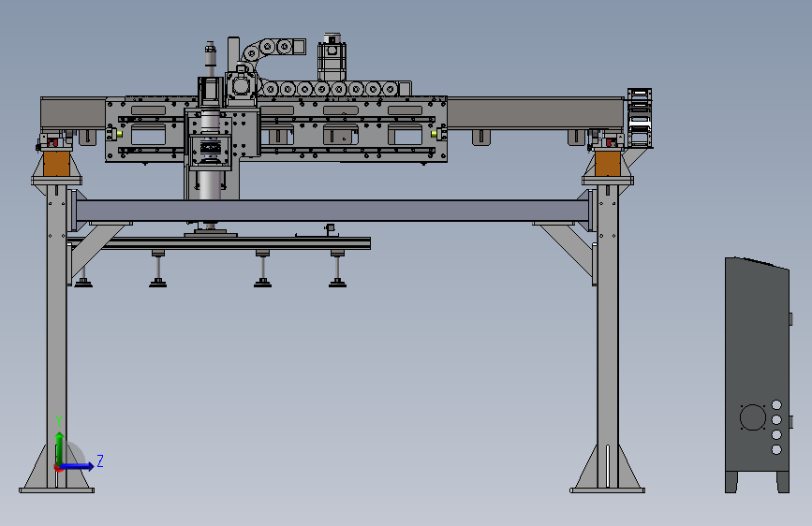This screenshot has width=812, height=526.
Task: Select the left support column of the gantry
Action: tap(56, 337)
